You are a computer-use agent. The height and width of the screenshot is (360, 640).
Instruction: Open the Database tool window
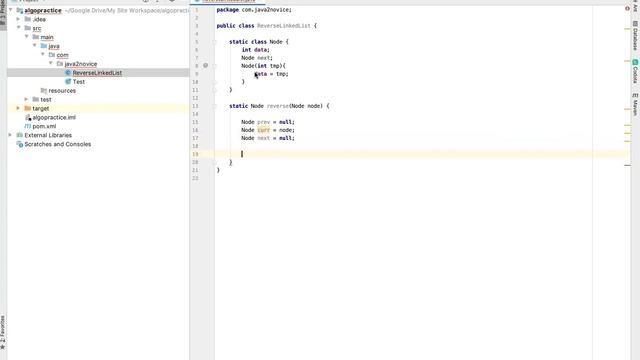click(x=635, y=36)
